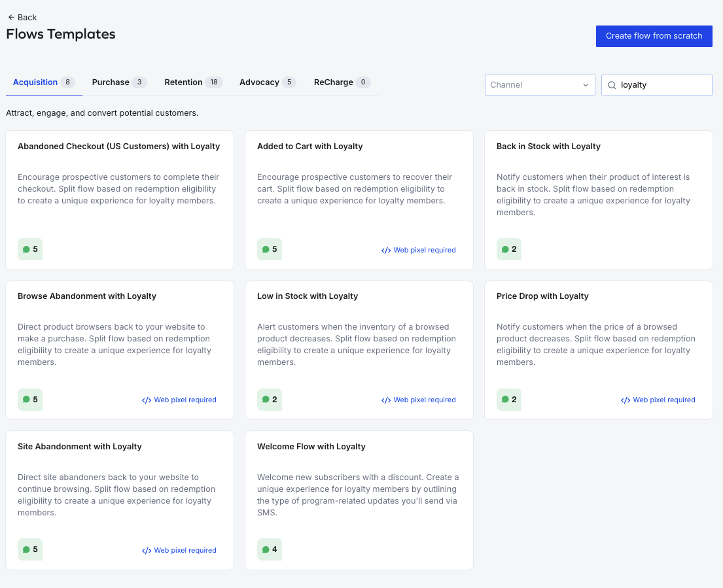Click Web pixel required on Browse Abandonment
Viewport: 723px width, 588px height.
(179, 400)
